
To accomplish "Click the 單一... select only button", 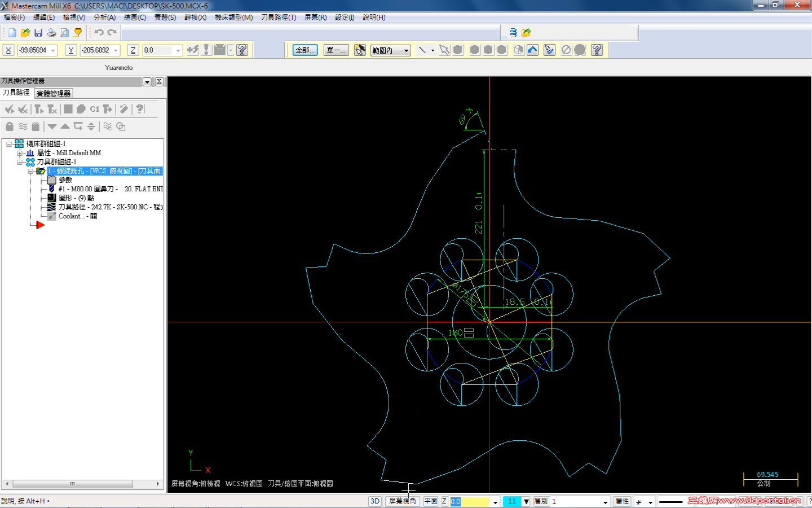I will tap(336, 50).
